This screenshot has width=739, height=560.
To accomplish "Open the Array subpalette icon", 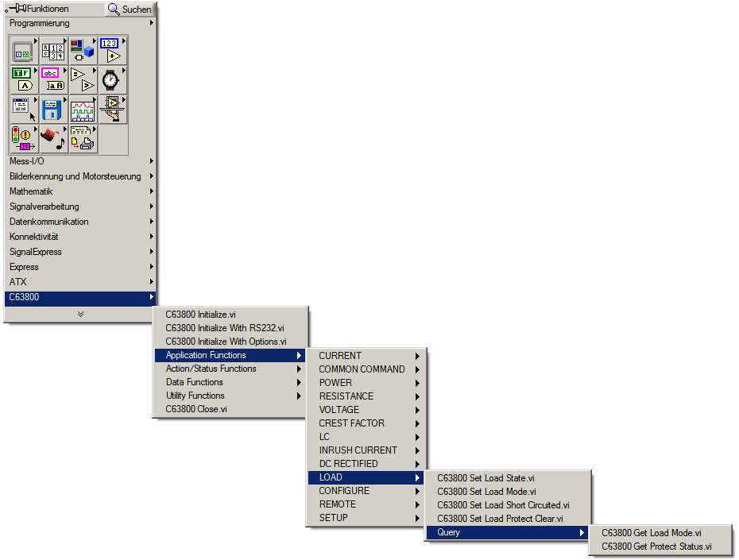I will (x=53, y=50).
